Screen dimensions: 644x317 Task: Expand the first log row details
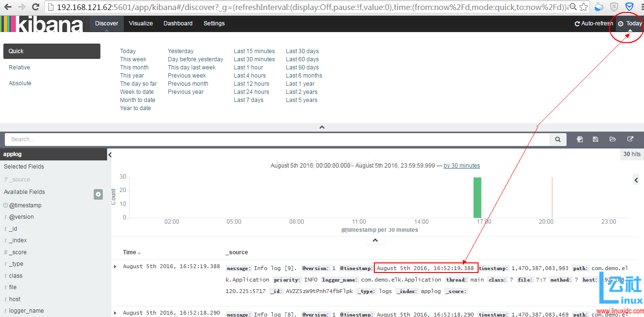tap(115, 266)
